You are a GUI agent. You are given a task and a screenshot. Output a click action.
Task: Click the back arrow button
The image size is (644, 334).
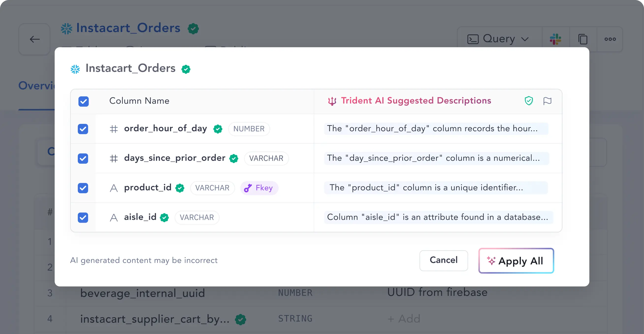34,39
